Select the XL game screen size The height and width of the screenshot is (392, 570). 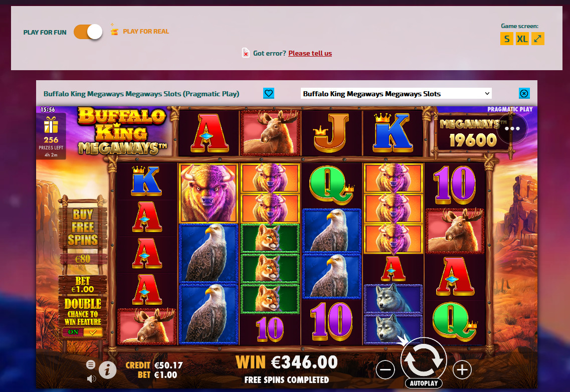tap(522, 39)
